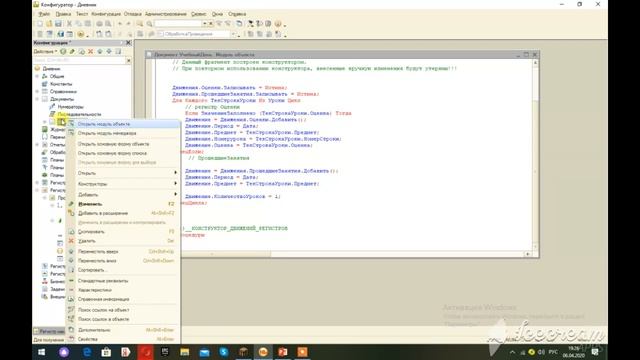Choose 'Открыть основную форму списка'
The image size is (640, 360).
point(122,153)
